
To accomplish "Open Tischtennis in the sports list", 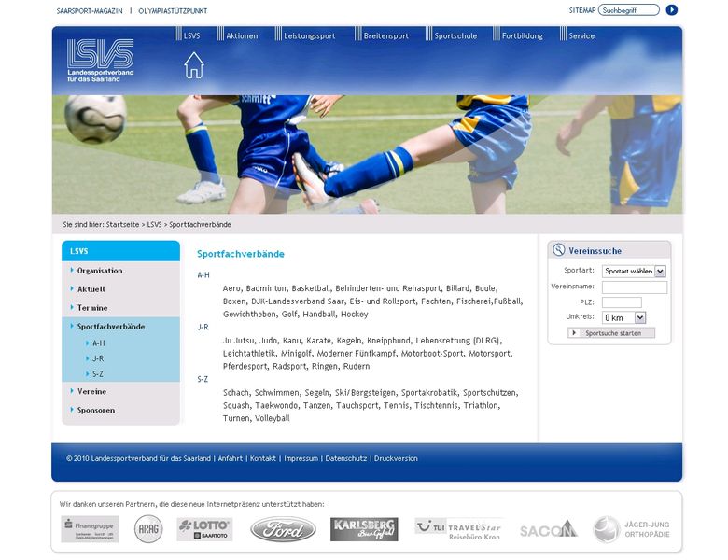I will pos(436,405).
